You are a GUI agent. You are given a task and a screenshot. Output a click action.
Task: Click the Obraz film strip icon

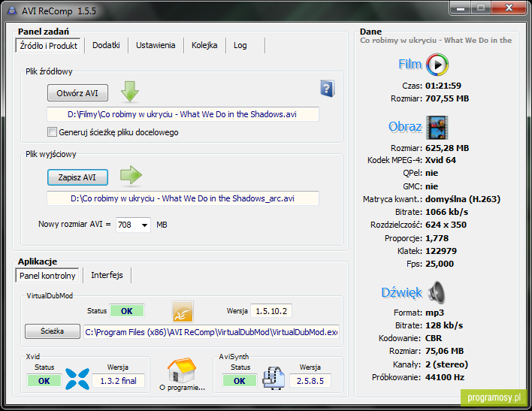pos(437,127)
